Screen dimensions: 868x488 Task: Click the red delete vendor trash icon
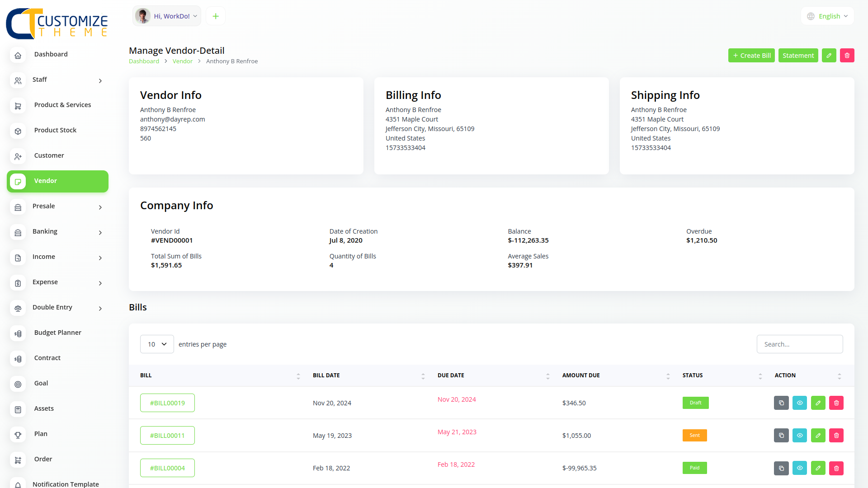847,56
